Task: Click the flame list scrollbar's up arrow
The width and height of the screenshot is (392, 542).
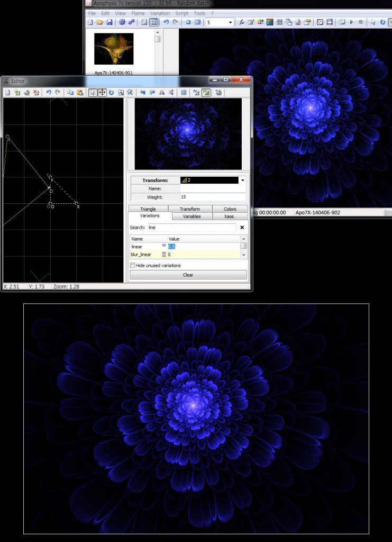Action: click(x=158, y=32)
